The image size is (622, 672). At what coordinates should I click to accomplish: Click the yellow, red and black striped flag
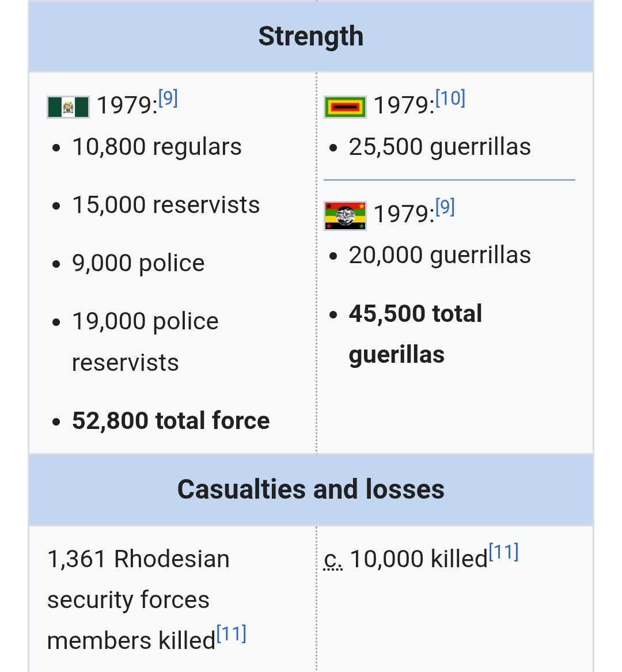coord(345,107)
